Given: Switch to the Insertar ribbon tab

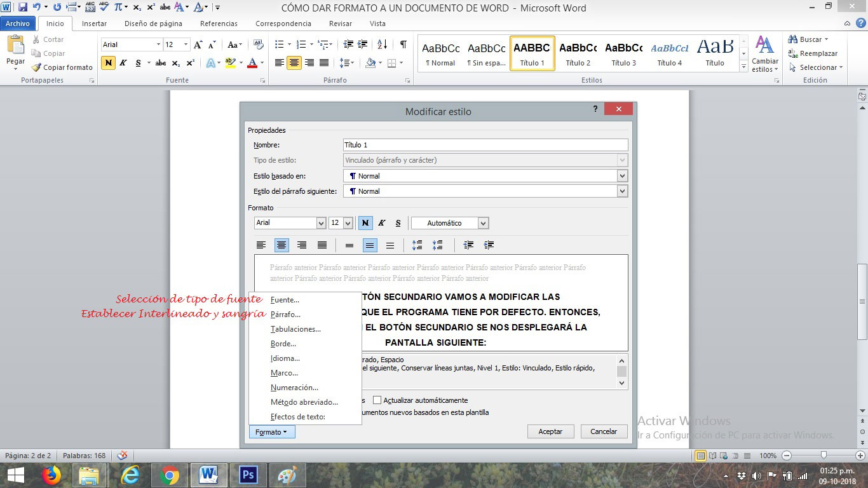Looking at the screenshot, I should [x=94, y=24].
